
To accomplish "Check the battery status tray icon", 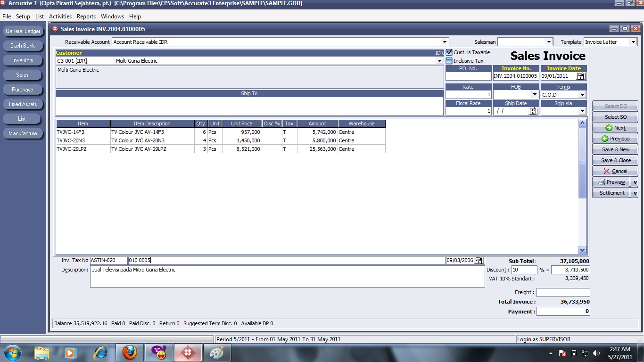I will point(574,353).
